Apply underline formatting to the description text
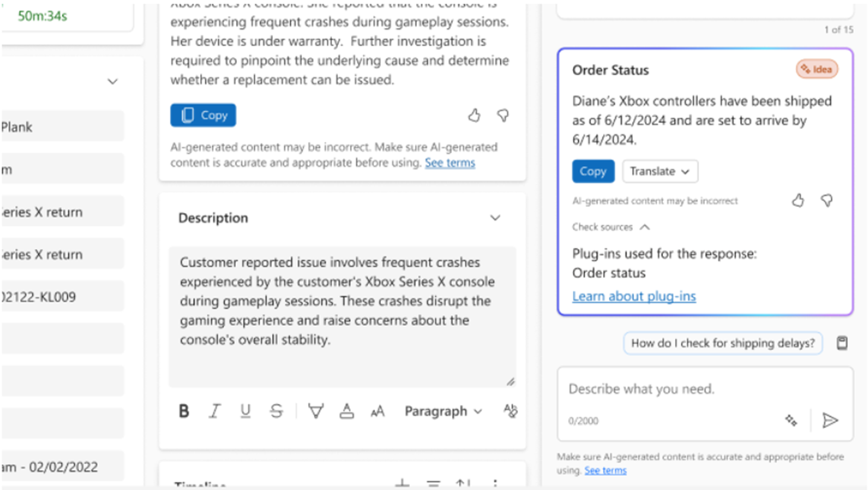Image resolution: width=868 pixels, height=490 pixels. pyautogui.click(x=245, y=410)
